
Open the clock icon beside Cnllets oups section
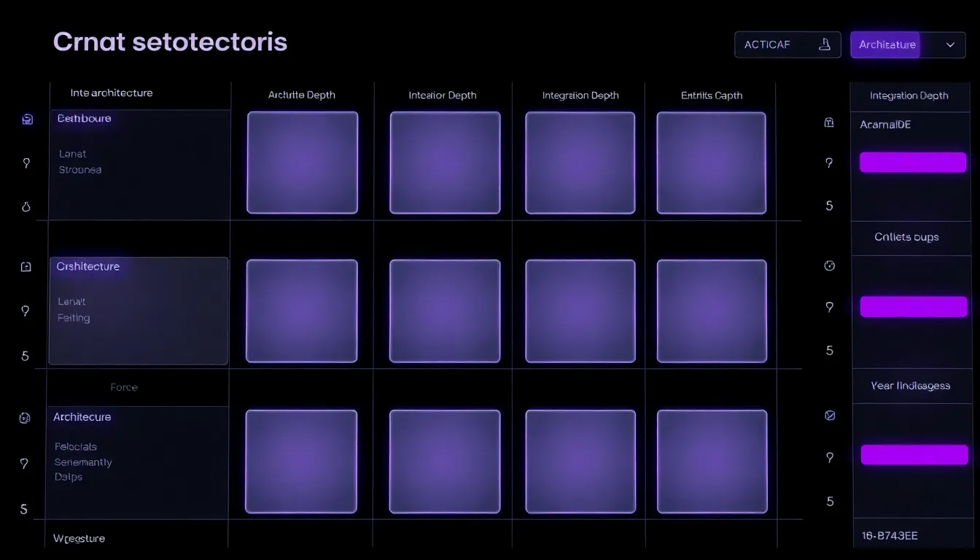tap(828, 266)
